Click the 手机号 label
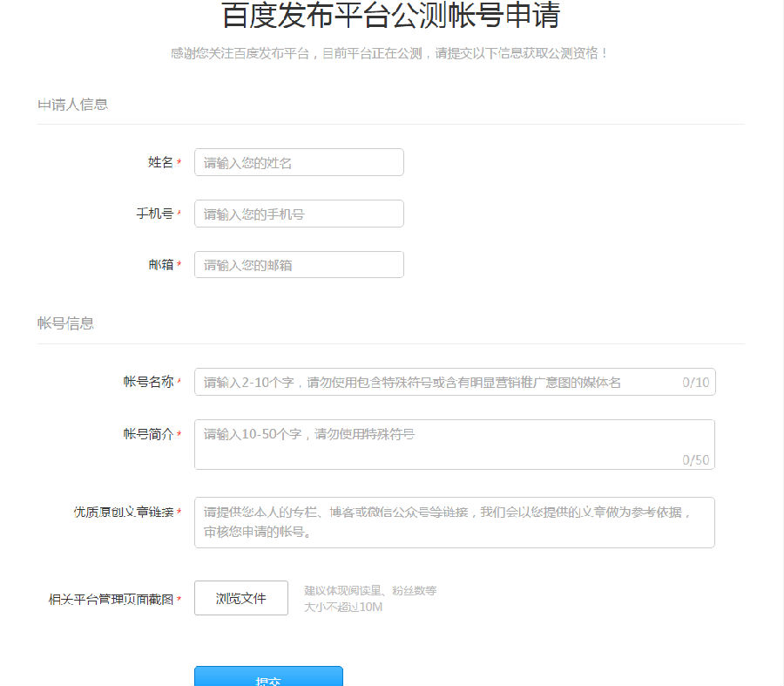Screen dimensions: 784x686 155,214
